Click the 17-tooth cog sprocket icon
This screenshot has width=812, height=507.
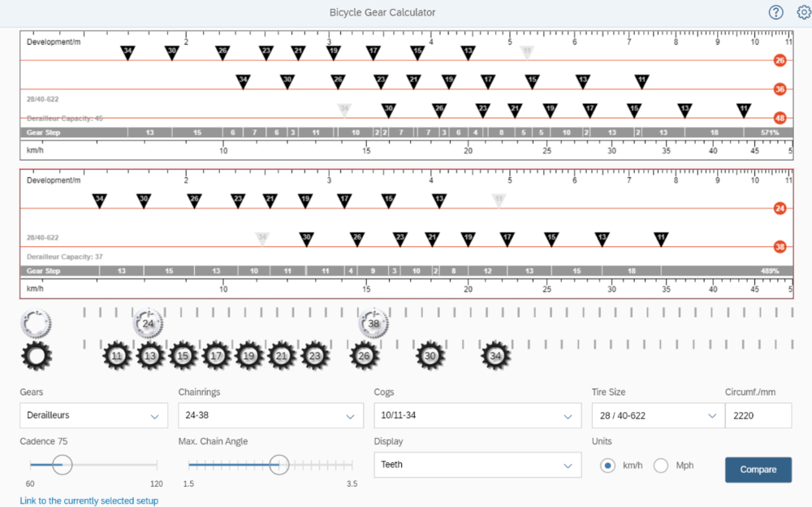[x=216, y=356]
